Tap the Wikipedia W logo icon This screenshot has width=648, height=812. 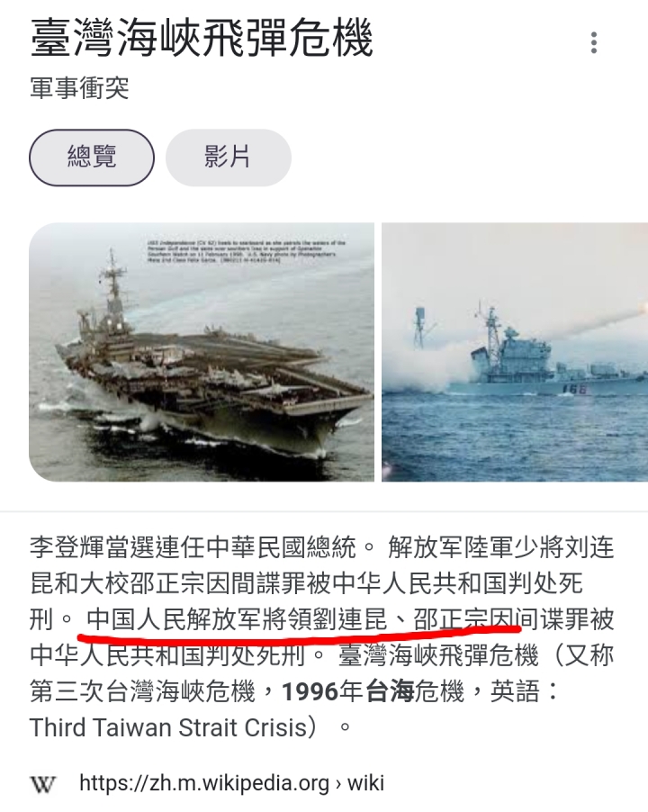coord(42,784)
